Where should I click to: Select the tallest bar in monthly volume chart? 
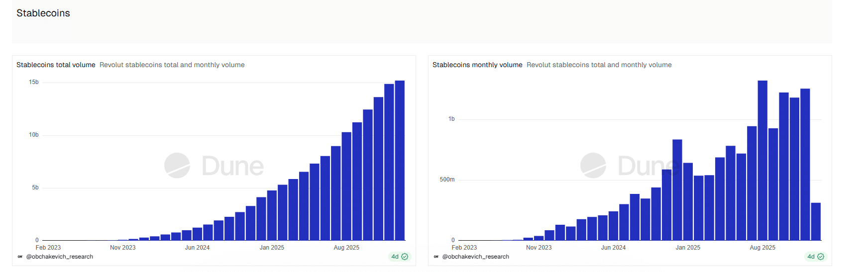pos(762,160)
